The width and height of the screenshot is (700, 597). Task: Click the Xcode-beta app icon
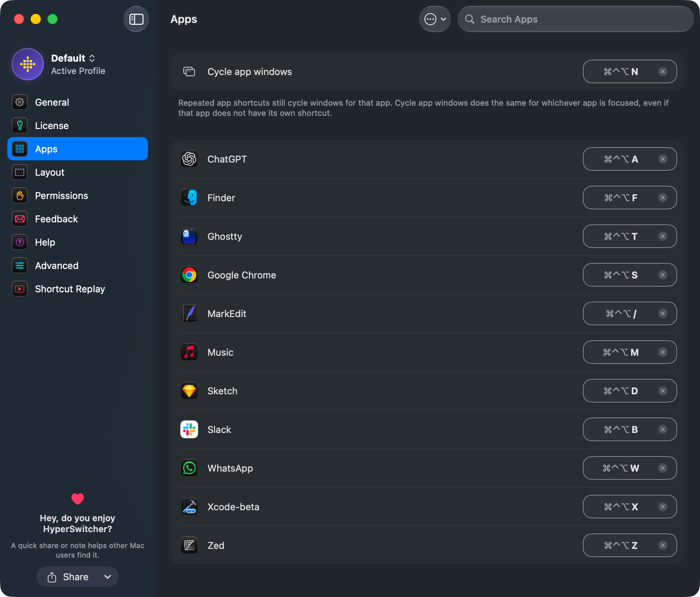[189, 507]
